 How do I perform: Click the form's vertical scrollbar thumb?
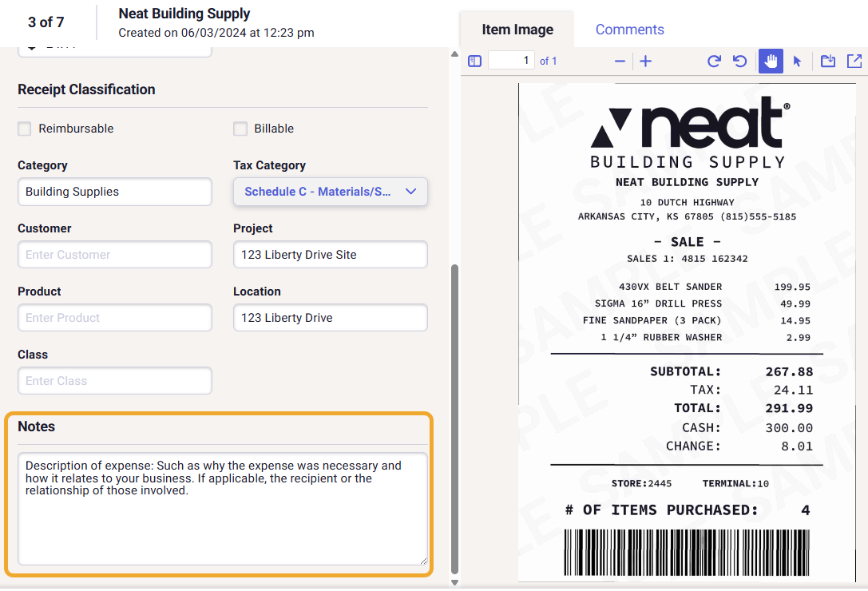[x=455, y=415]
